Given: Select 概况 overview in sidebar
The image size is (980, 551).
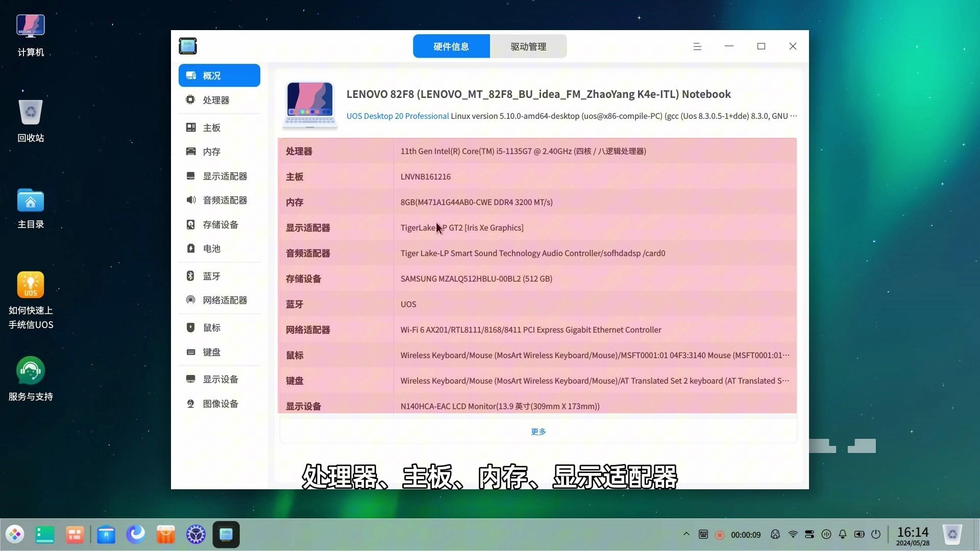Looking at the screenshot, I should pos(219,76).
